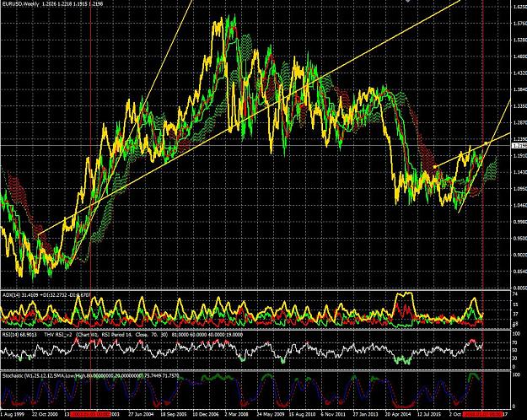Click the RSI scale value 70

[x=514, y=342]
